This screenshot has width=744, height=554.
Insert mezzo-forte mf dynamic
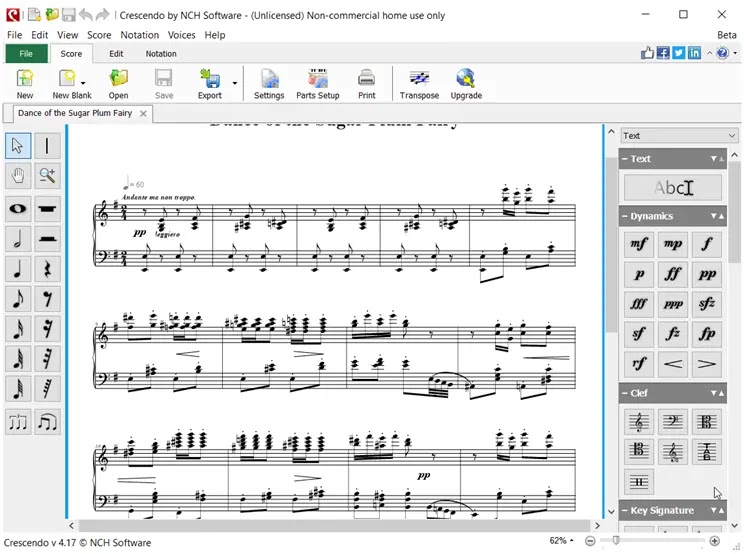point(639,244)
